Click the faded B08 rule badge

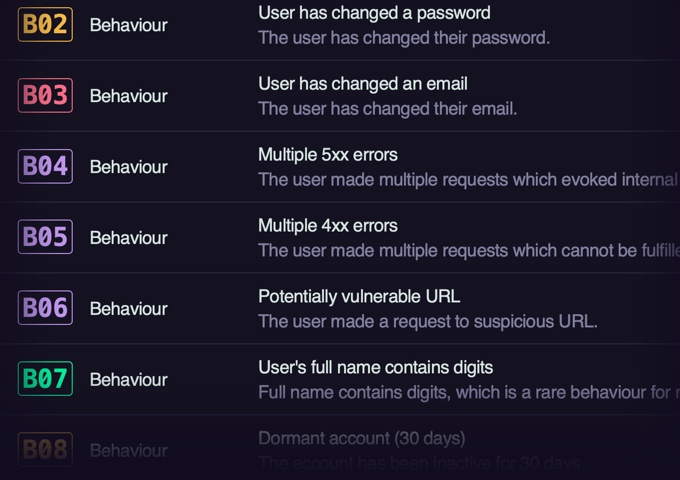click(x=45, y=449)
